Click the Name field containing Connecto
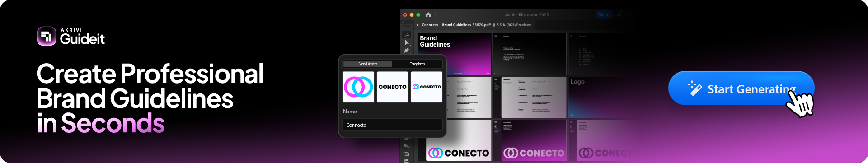Image resolution: width=868 pixels, height=163 pixels. (x=392, y=125)
